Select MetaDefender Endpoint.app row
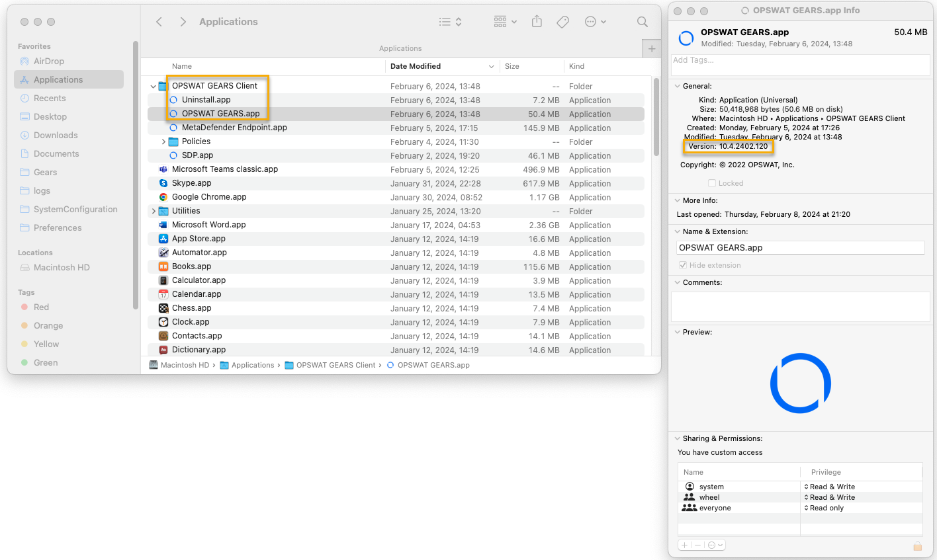 tap(396, 128)
